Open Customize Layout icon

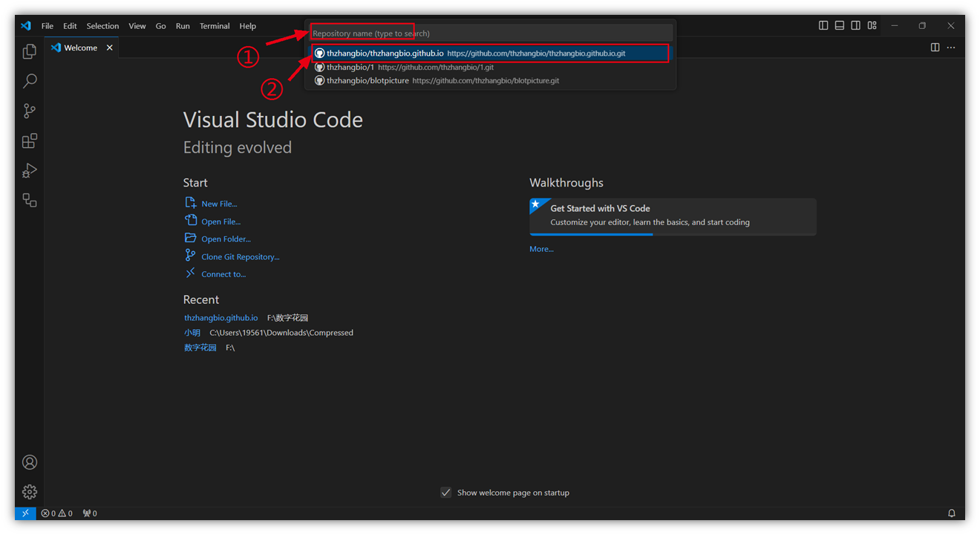pos(872,25)
